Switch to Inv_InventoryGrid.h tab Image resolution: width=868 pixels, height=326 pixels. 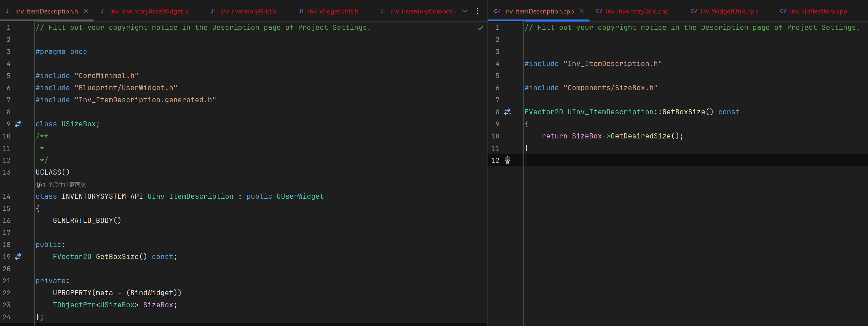[x=248, y=11]
